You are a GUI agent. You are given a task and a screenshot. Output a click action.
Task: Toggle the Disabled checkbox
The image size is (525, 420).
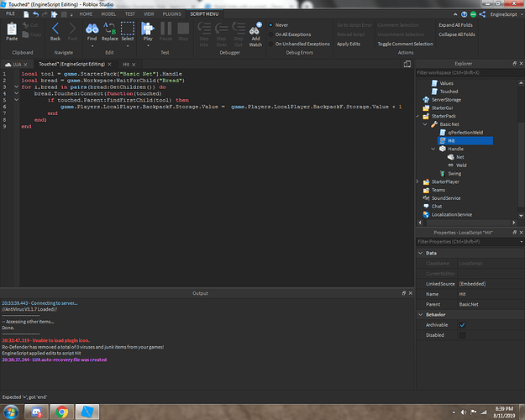(462, 335)
